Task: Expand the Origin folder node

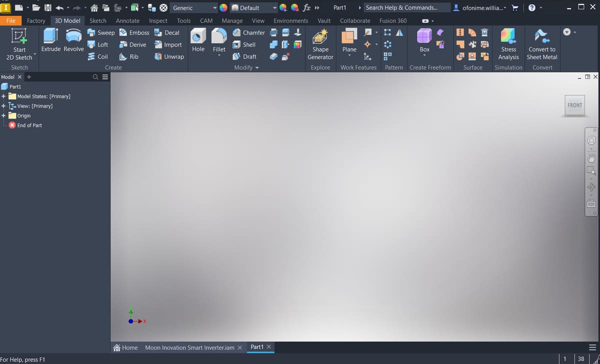Action: (3, 115)
